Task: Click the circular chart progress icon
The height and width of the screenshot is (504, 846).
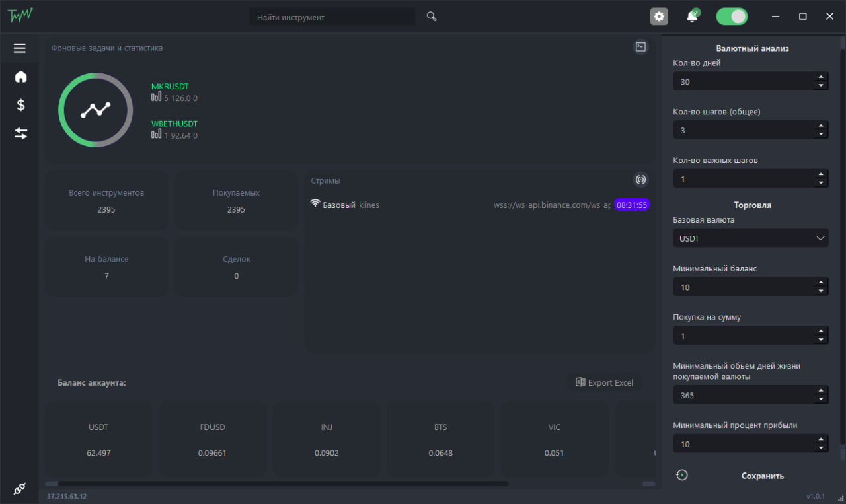Action: (x=95, y=110)
